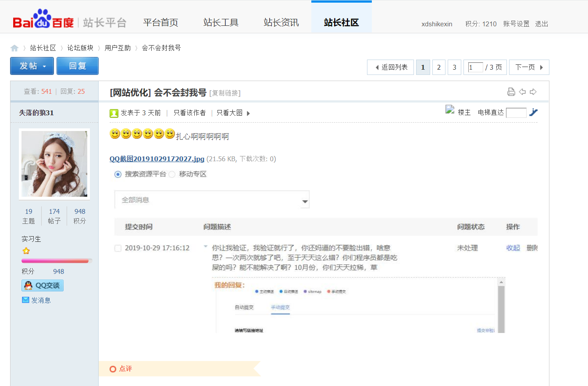
Task: Click the escalator icon for 电梯直达
Action: point(533,112)
